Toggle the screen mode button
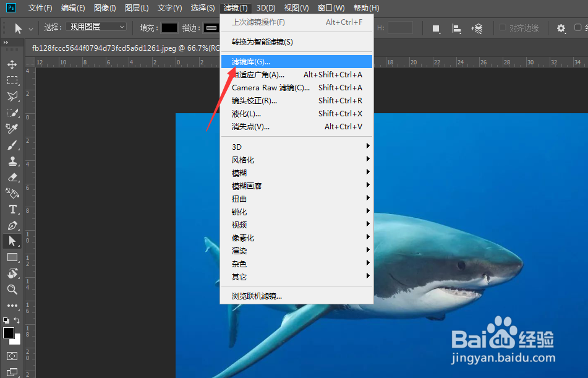The image size is (588, 378). pyautogui.click(x=12, y=372)
